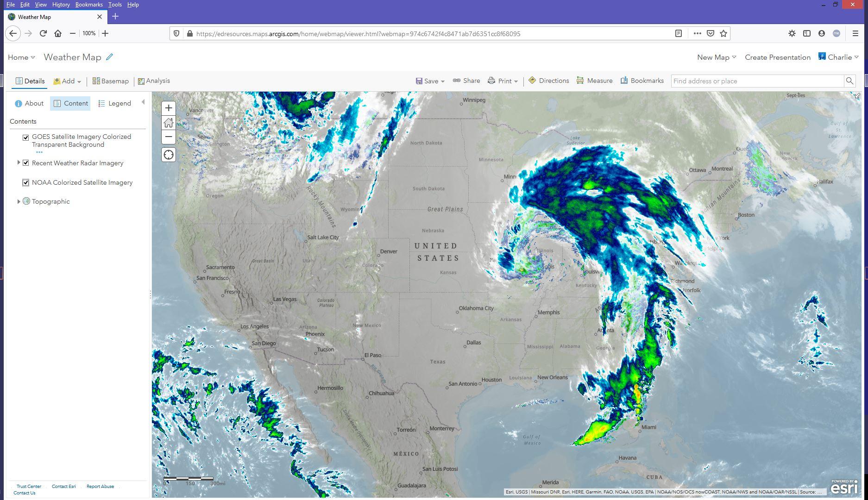
Task: Open the Measure tool
Action: point(594,81)
